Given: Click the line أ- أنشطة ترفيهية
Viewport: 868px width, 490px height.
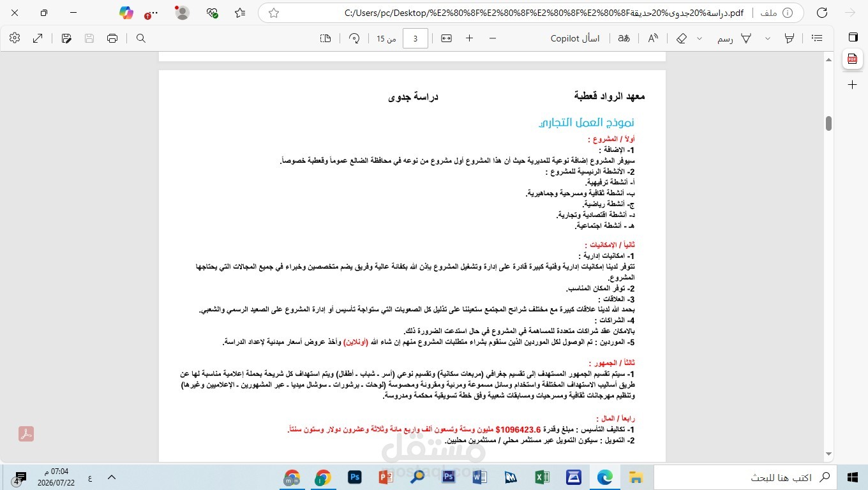Looking at the screenshot, I should point(610,182).
